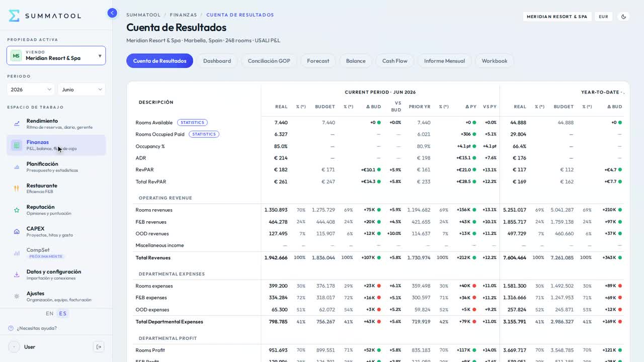Open CAPEX in the sidebar
The width and height of the screenshot is (644, 362).
click(56, 232)
